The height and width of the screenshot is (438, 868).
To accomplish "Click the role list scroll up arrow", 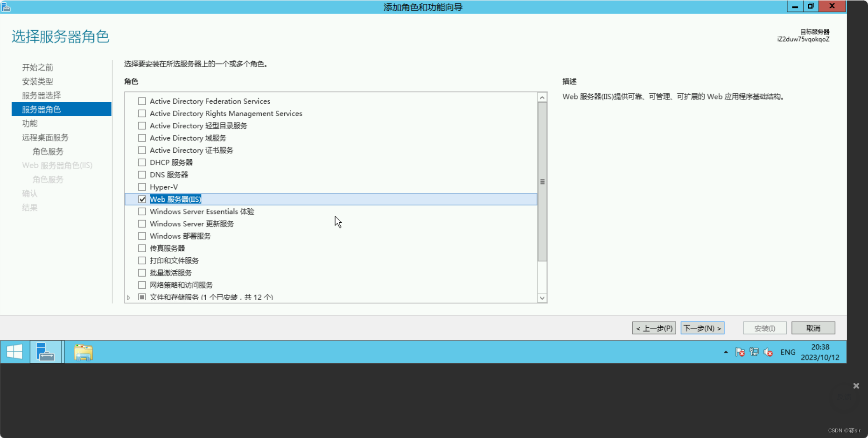I will point(542,98).
